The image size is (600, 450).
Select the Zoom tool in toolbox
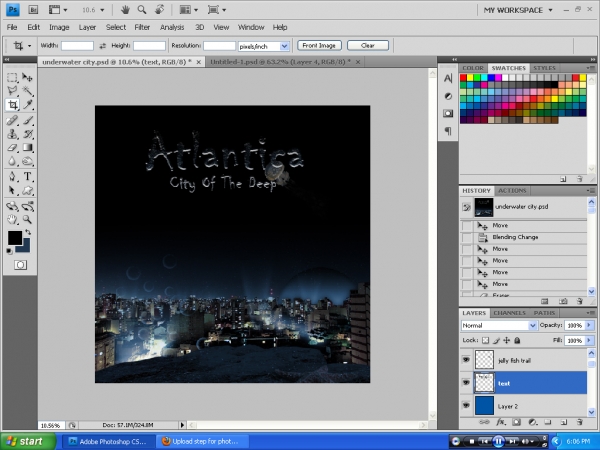[x=27, y=219]
